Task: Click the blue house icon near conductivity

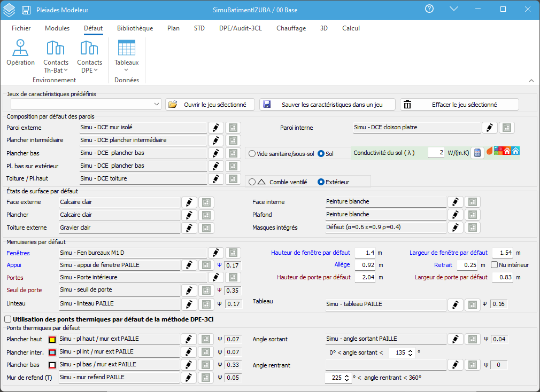Action: (515, 151)
